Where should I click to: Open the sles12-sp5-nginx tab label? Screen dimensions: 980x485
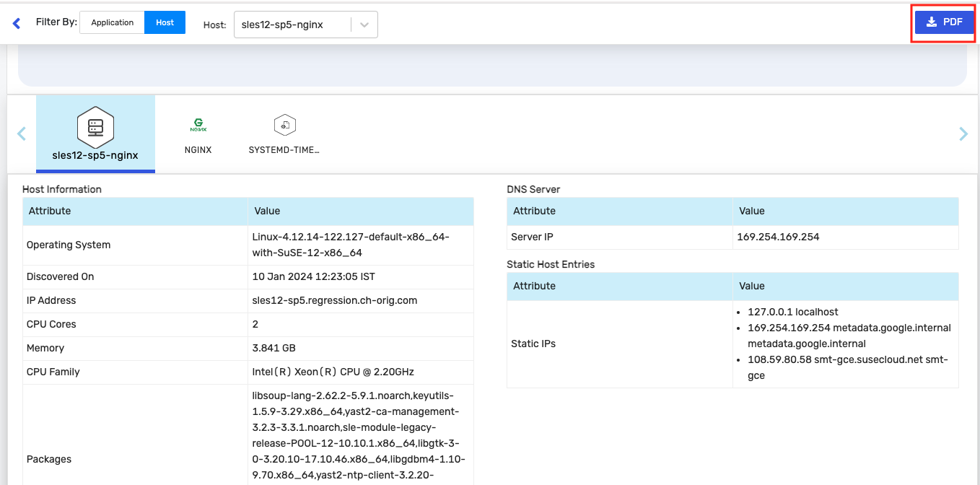95,154
